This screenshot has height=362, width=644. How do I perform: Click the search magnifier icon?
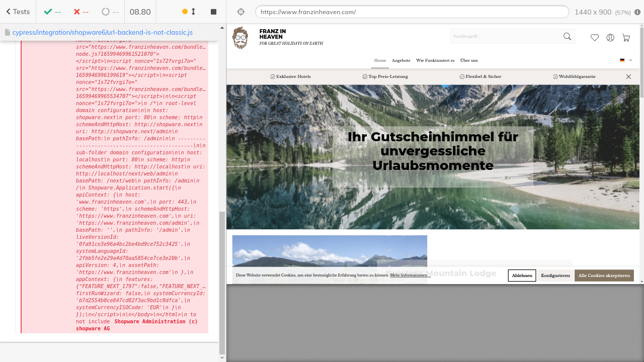567,36
